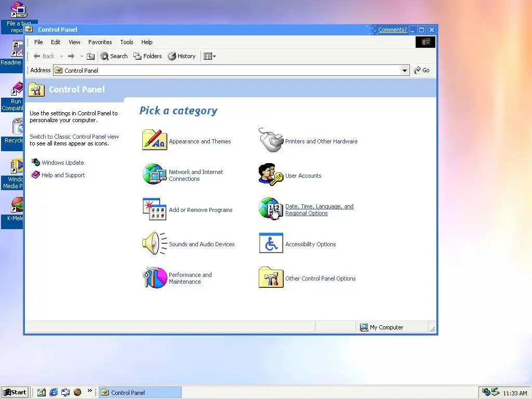
Task: Open the Help menu
Action: click(147, 42)
